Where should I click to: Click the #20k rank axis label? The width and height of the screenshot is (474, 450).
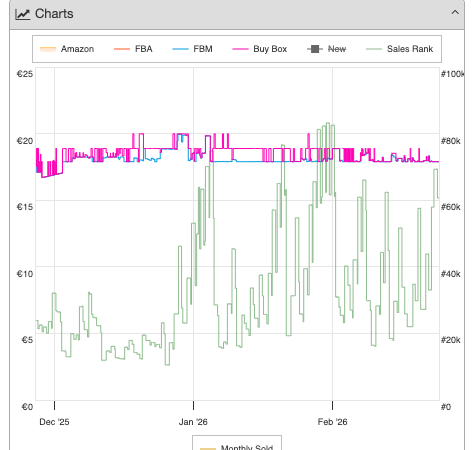[451, 340]
